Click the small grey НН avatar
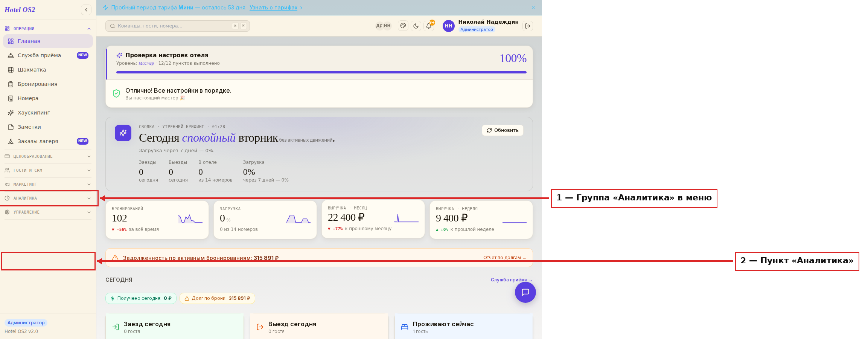This screenshot has height=339, width=868. (x=387, y=26)
